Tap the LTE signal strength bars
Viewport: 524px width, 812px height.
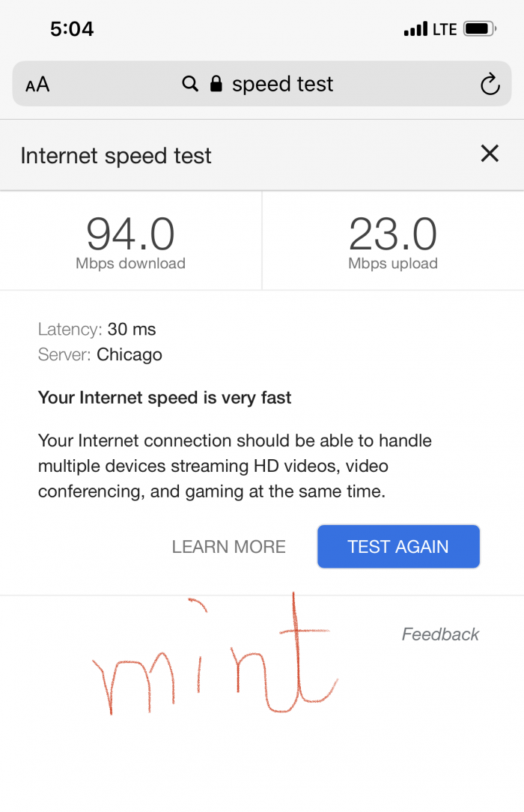(416, 28)
